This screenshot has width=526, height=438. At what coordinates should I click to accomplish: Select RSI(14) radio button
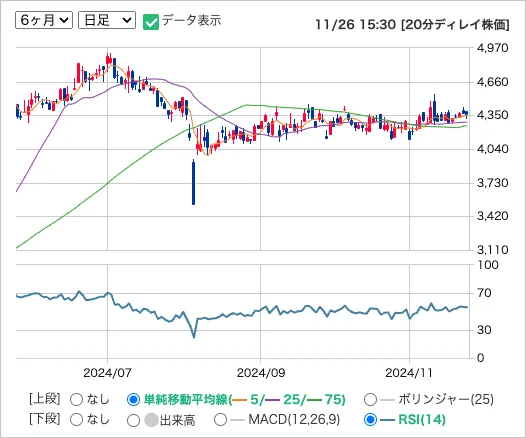370,420
